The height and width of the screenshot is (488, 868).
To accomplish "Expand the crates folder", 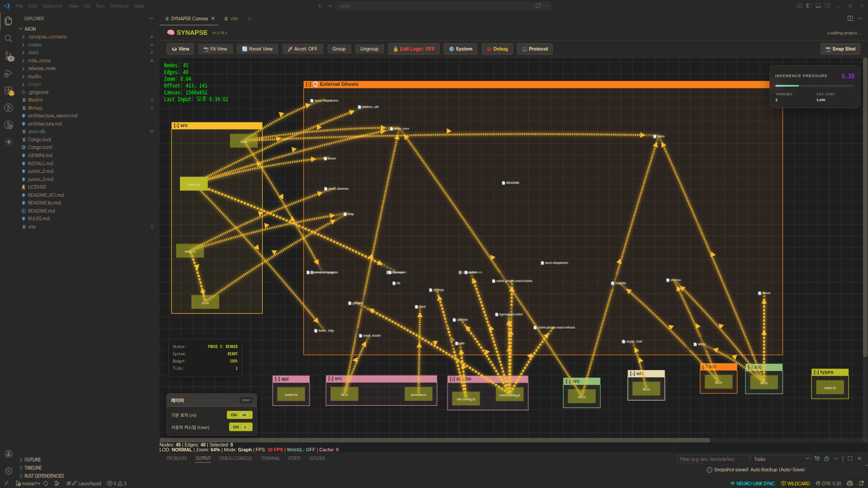I will 34,45.
